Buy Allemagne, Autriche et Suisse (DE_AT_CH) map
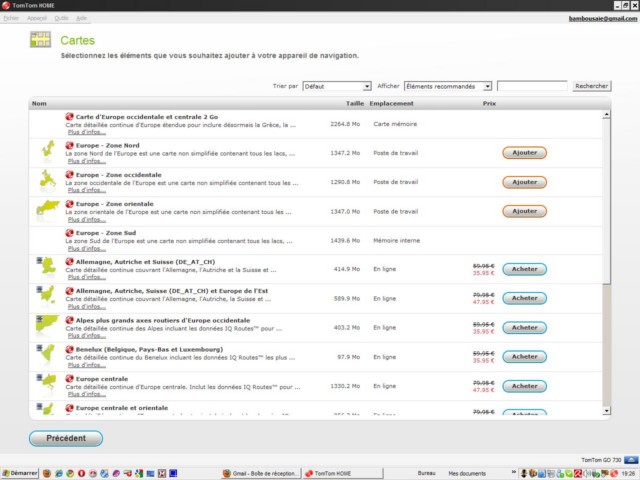Image resolution: width=640 pixels, height=480 pixels. 524,269
